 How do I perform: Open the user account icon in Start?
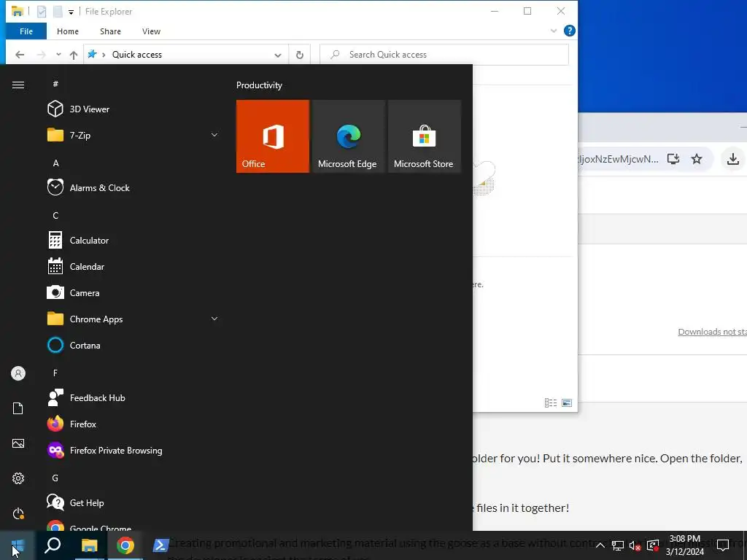tap(18, 373)
